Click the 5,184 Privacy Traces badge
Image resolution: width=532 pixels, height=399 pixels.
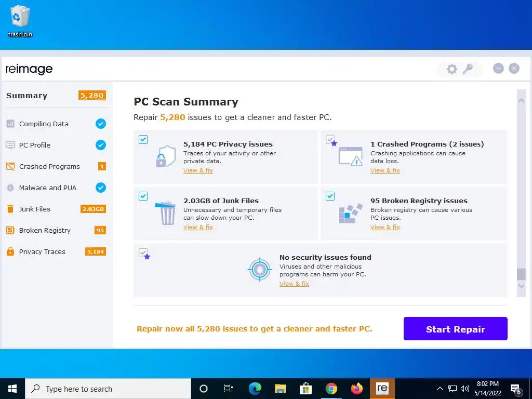coord(96,251)
